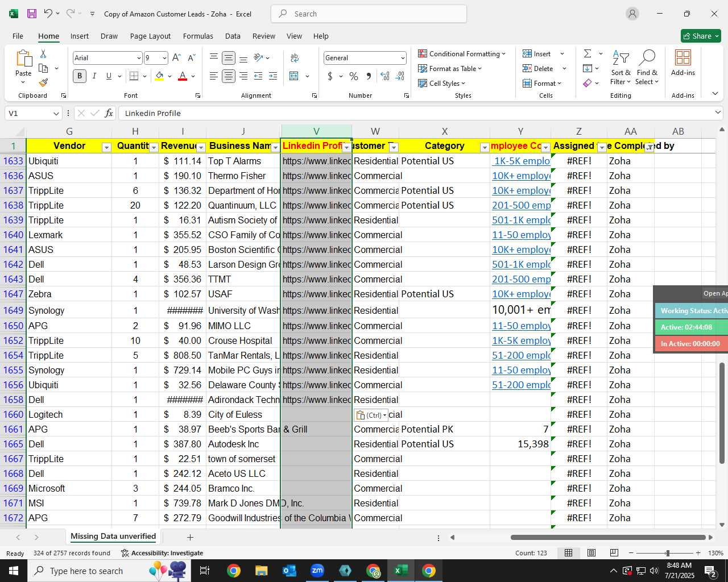Switch to Page Layout view in status bar

point(591,553)
